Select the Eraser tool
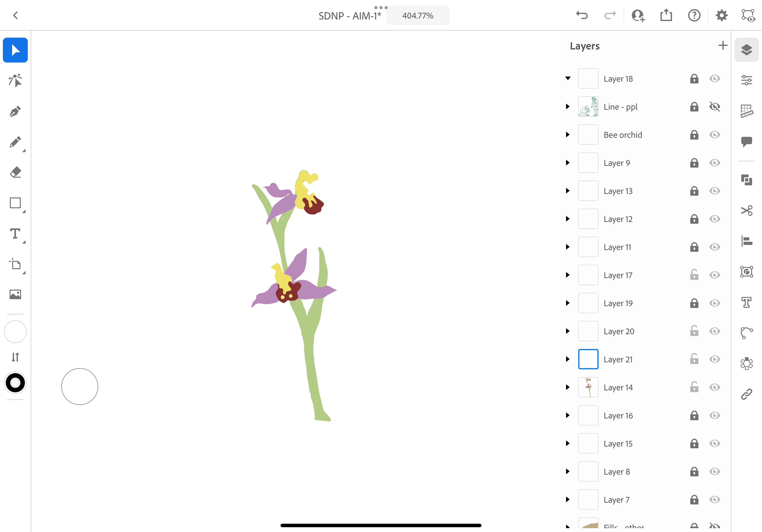This screenshot has width=762, height=532. (15, 173)
